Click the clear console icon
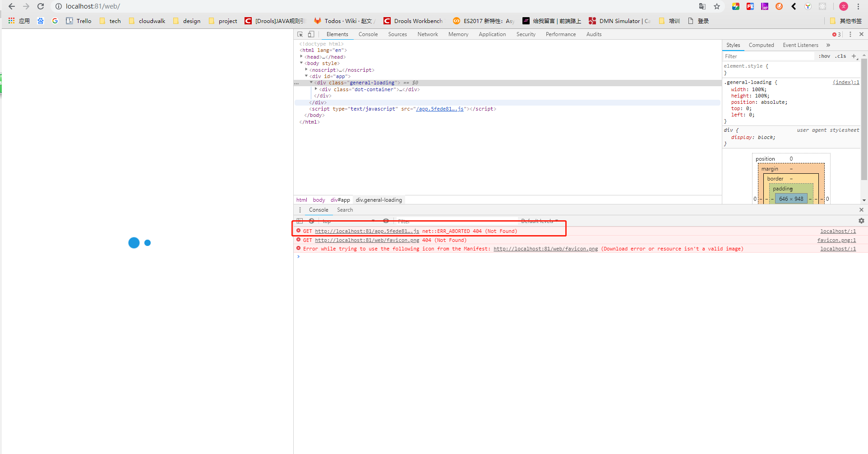The width and height of the screenshot is (868, 454). tap(311, 221)
